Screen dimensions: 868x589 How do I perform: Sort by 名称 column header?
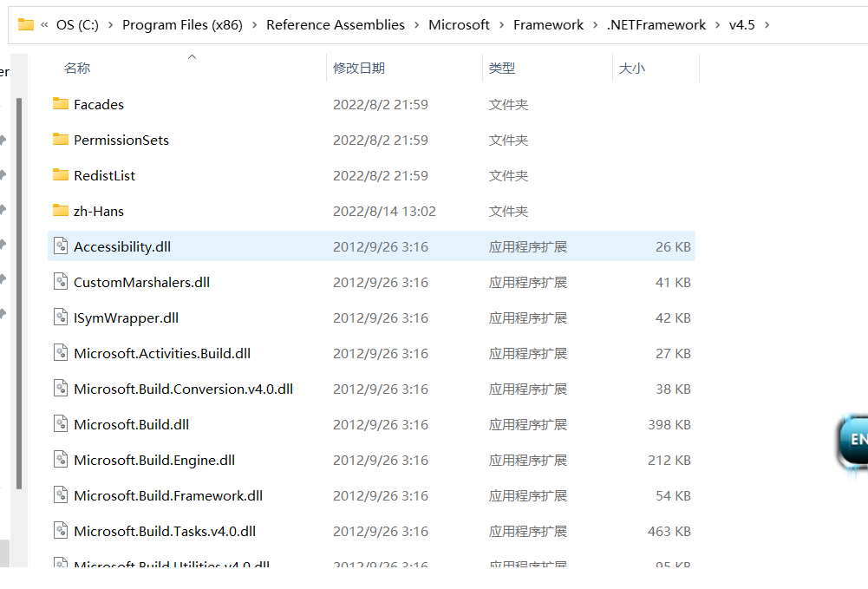click(x=77, y=68)
